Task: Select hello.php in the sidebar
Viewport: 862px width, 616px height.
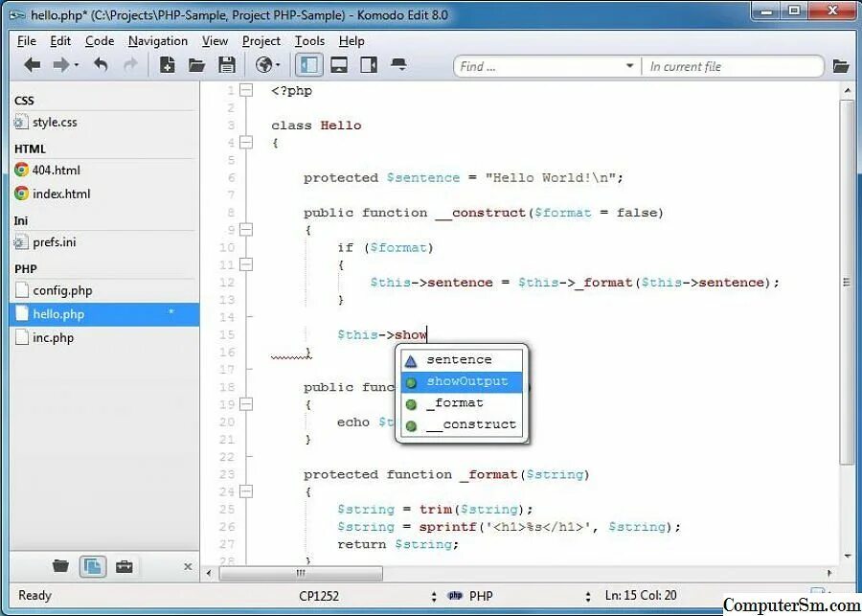Action: [x=104, y=314]
